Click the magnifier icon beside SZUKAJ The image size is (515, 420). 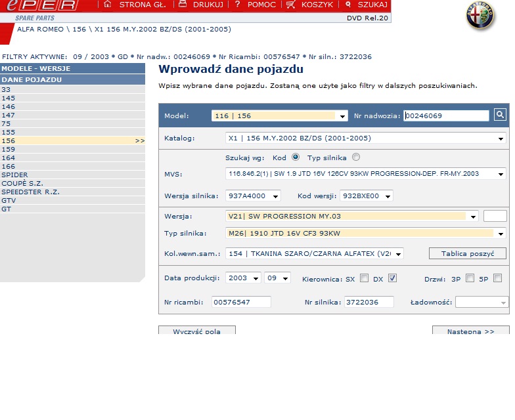coord(348,4)
